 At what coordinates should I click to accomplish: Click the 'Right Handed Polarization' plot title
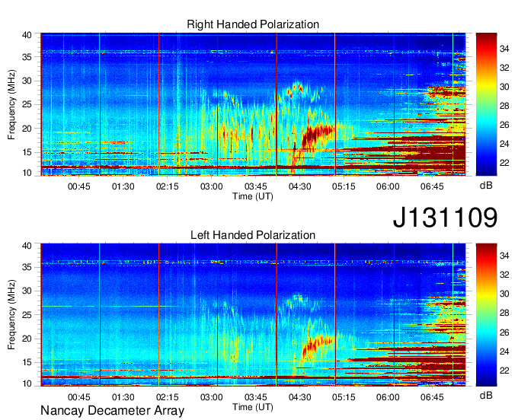(253, 24)
